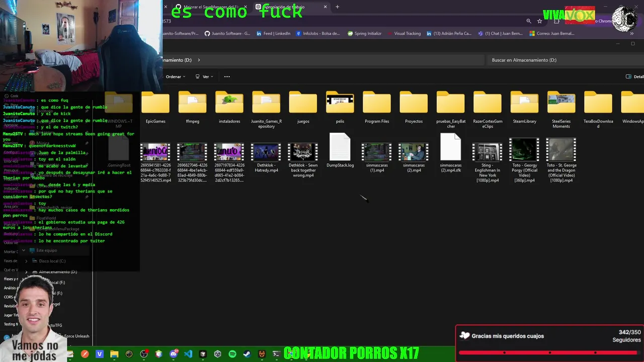Image resolution: width=644 pixels, height=362 pixels.
Task: Open the Adrián Peña LinkedIn bookmark
Action: [x=449, y=34]
